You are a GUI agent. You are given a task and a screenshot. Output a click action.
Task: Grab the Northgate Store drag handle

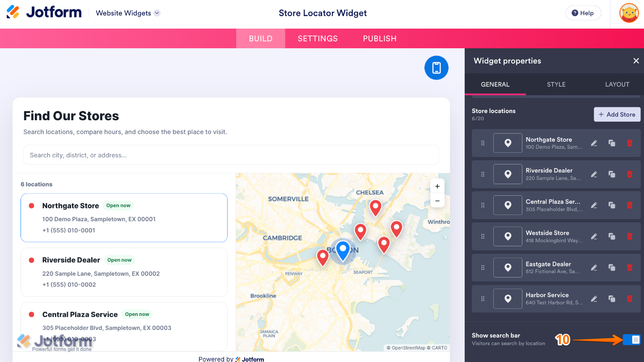483,143
